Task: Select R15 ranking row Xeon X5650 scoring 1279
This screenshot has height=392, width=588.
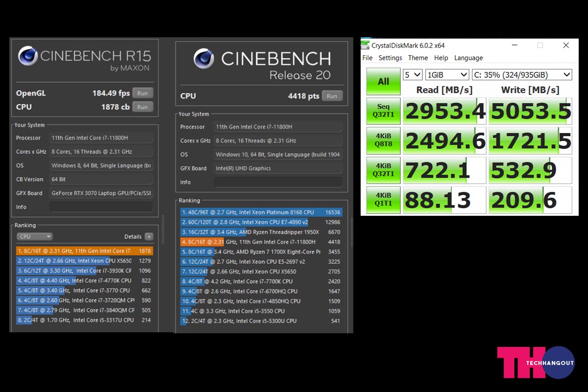Action: [x=84, y=261]
